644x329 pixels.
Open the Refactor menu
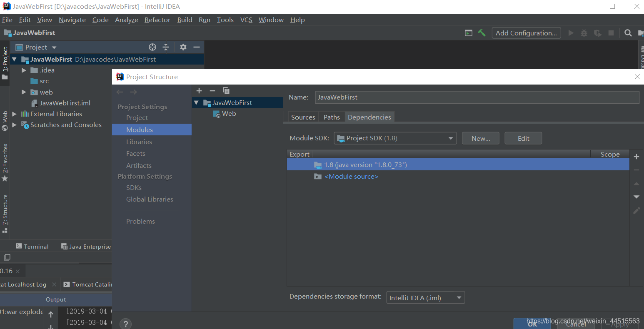pos(157,20)
